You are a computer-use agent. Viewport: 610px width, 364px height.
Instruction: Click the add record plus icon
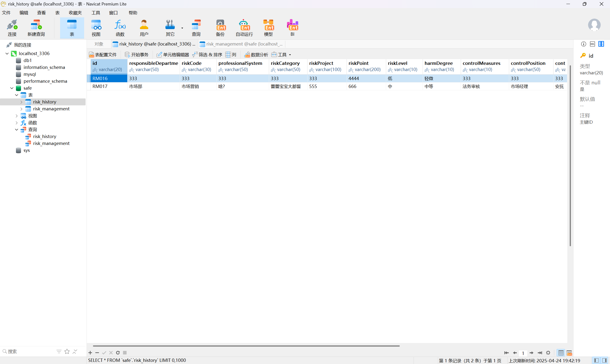(90, 353)
